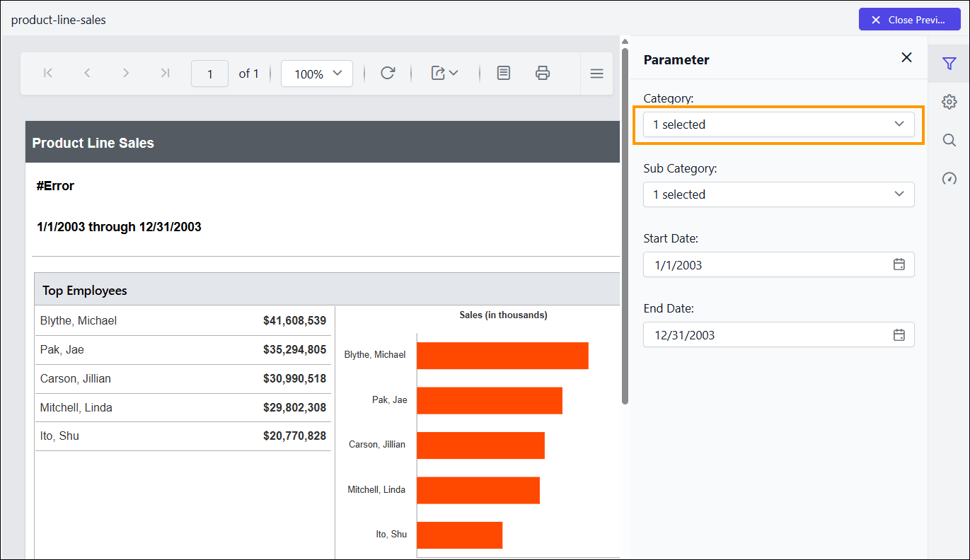Click the Search icon in right sidebar

click(x=949, y=139)
